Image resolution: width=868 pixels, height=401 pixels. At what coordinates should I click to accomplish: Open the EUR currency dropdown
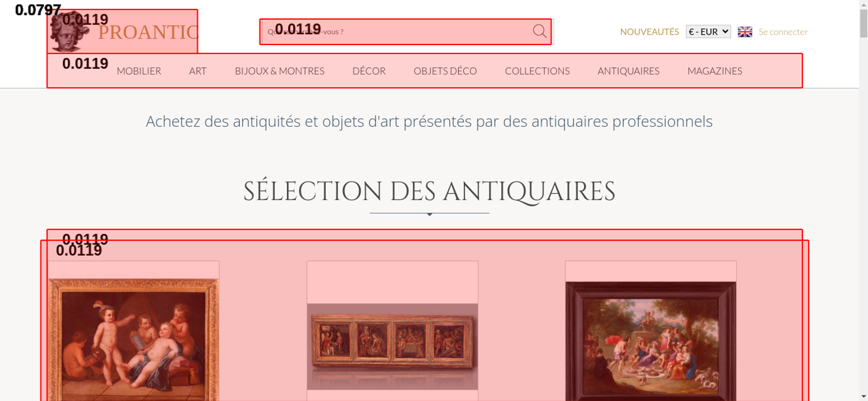pos(708,32)
